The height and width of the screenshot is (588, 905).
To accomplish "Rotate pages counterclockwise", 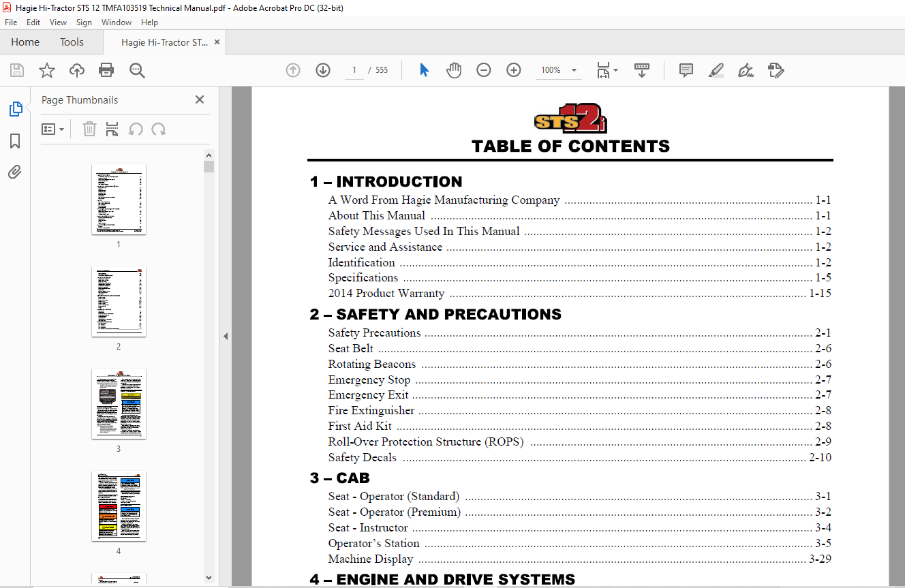I will coord(136,129).
